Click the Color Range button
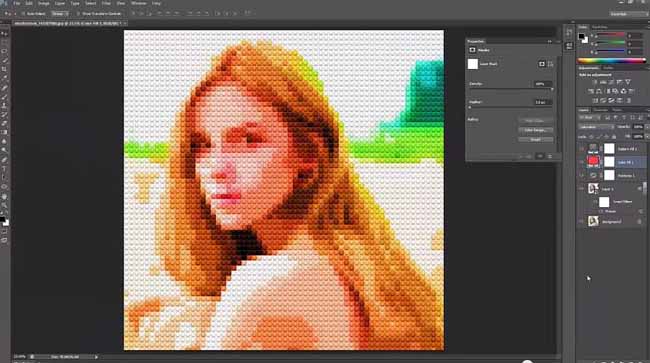 tap(535, 130)
